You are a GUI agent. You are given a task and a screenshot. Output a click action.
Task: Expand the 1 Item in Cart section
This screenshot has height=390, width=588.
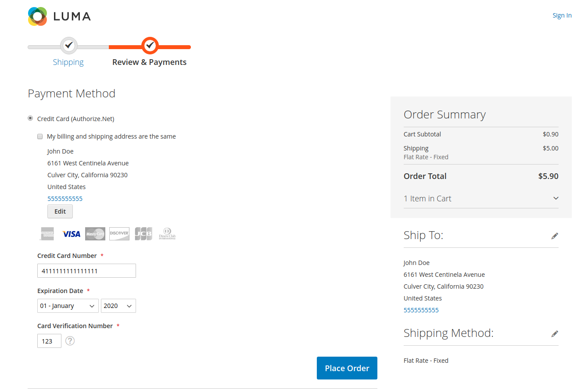point(481,198)
